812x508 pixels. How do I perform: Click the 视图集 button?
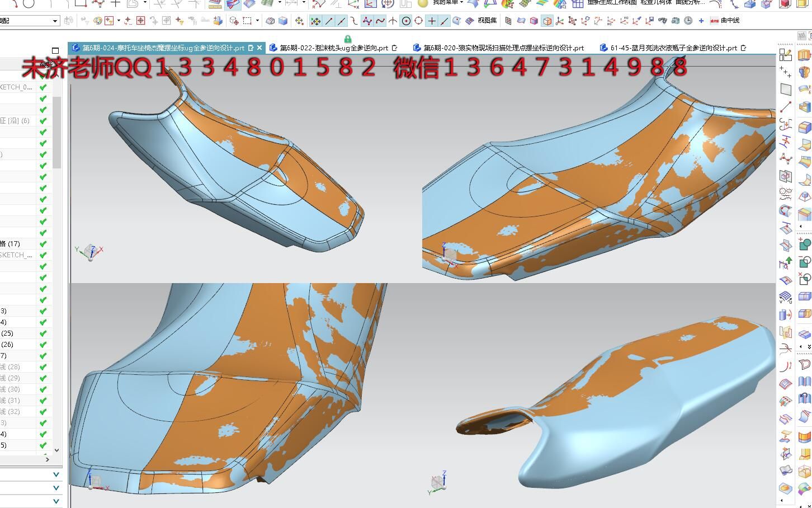[x=487, y=21]
